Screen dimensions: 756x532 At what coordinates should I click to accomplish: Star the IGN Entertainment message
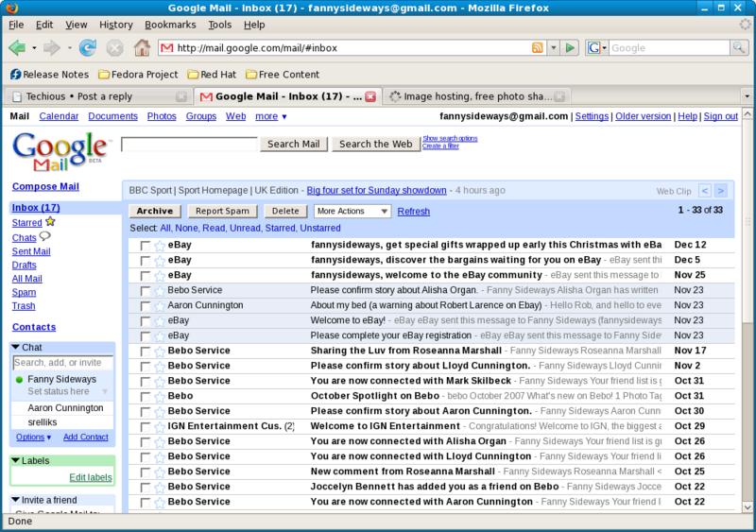pyautogui.click(x=160, y=427)
